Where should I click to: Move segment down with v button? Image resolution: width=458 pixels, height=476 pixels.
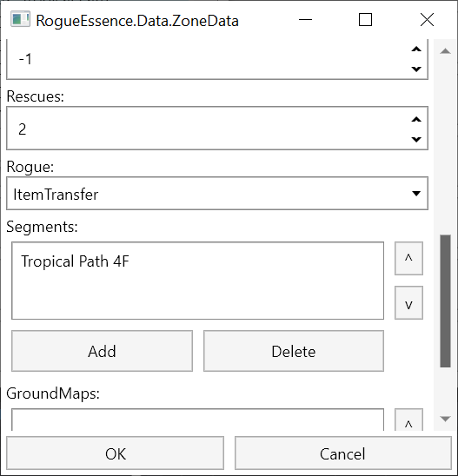point(408,302)
